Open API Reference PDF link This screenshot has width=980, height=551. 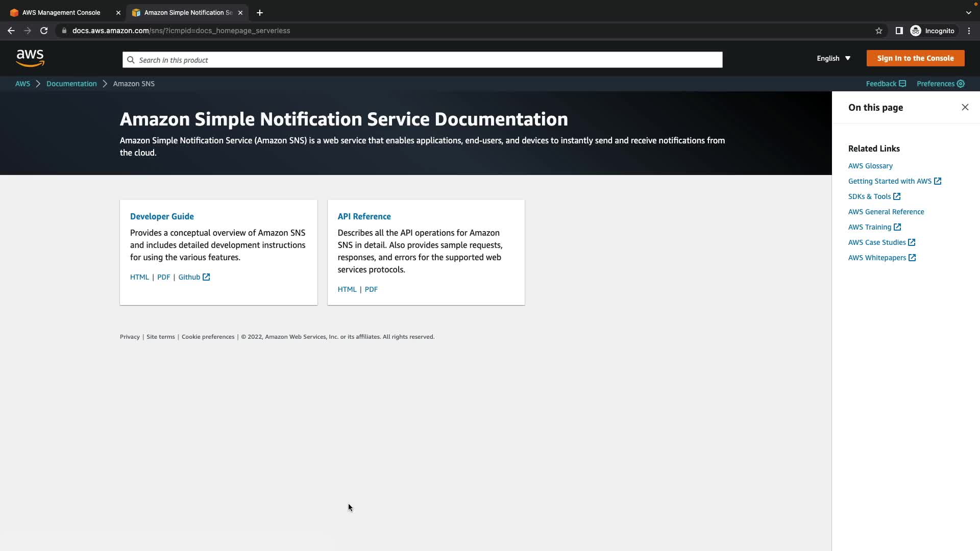click(x=371, y=289)
